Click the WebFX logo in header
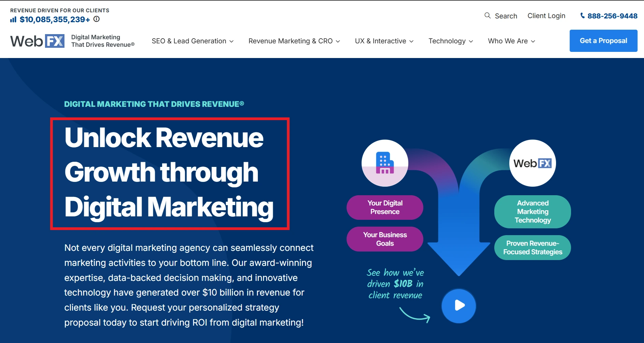 [x=37, y=41]
